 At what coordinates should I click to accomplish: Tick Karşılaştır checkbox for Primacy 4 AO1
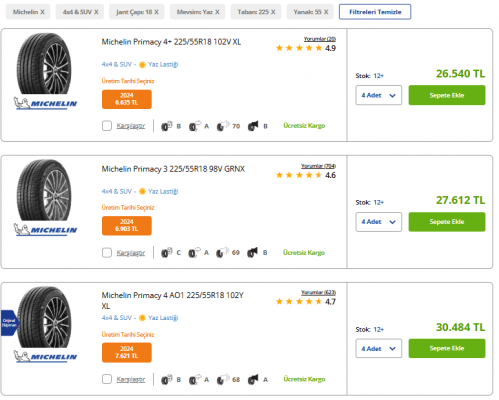coord(107,379)
